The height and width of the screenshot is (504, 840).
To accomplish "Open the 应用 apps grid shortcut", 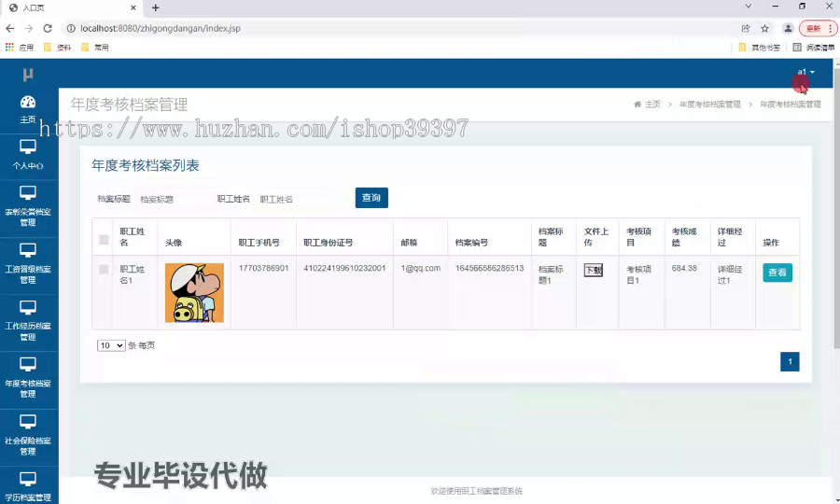I will pos(20,47).
